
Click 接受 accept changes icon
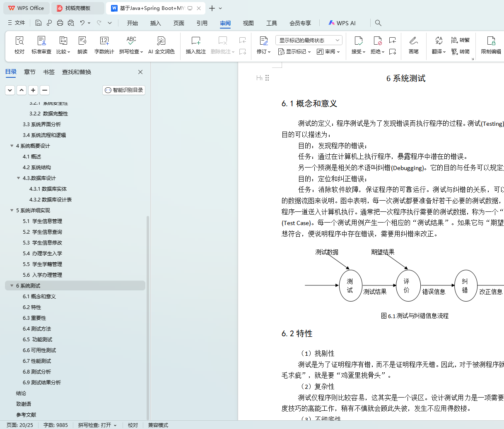point(358,41)
